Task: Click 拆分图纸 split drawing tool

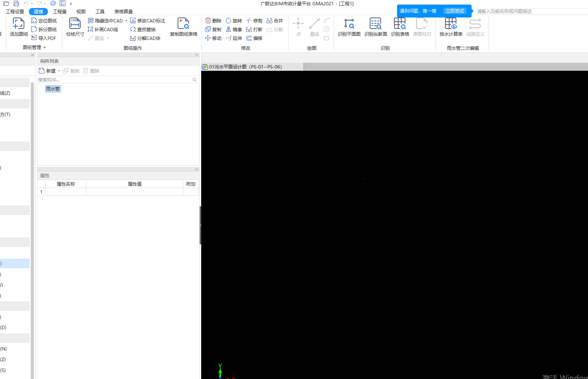Action: coord(44,29)
